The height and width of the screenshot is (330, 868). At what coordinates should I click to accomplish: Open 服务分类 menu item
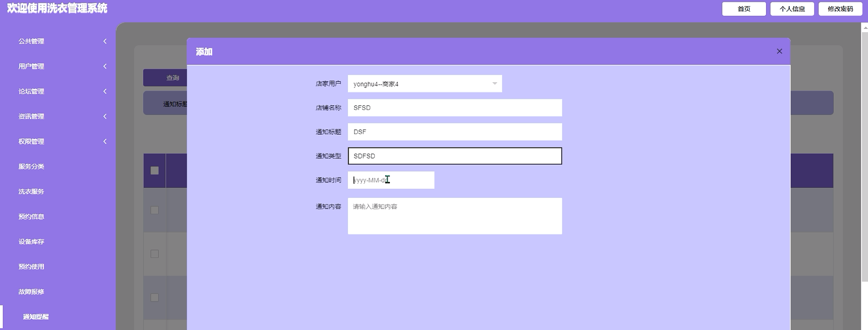(31, 166)
